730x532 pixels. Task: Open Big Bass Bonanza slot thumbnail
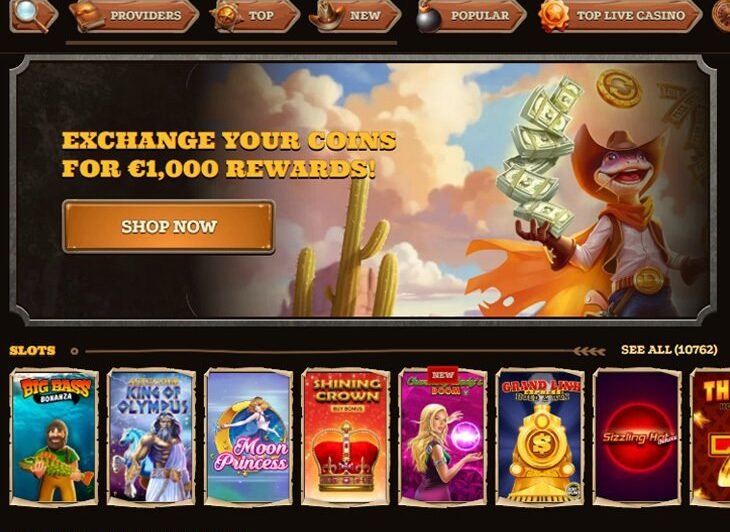click(x=54, y=437)
